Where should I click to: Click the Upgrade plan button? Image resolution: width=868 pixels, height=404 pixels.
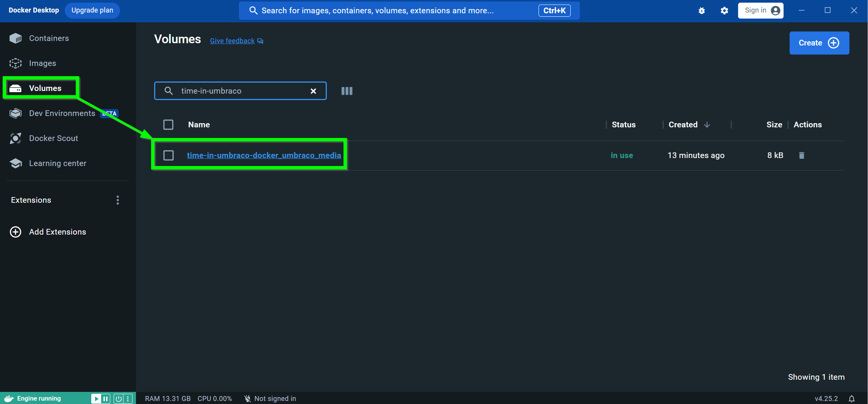92,10
